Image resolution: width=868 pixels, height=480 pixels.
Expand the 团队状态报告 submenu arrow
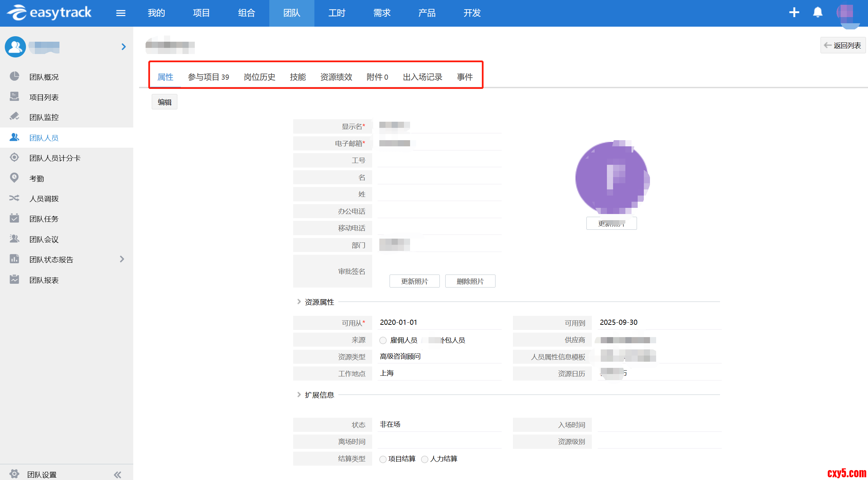122,259
